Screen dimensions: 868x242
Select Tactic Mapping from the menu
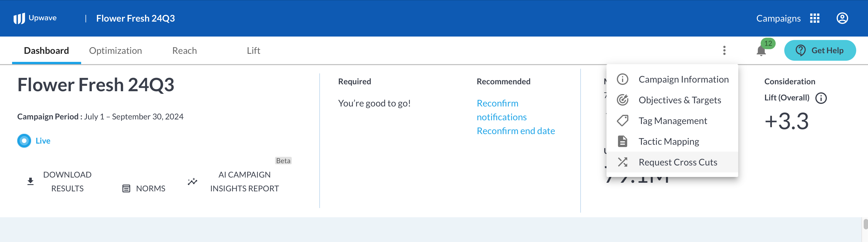click(669, 142)
